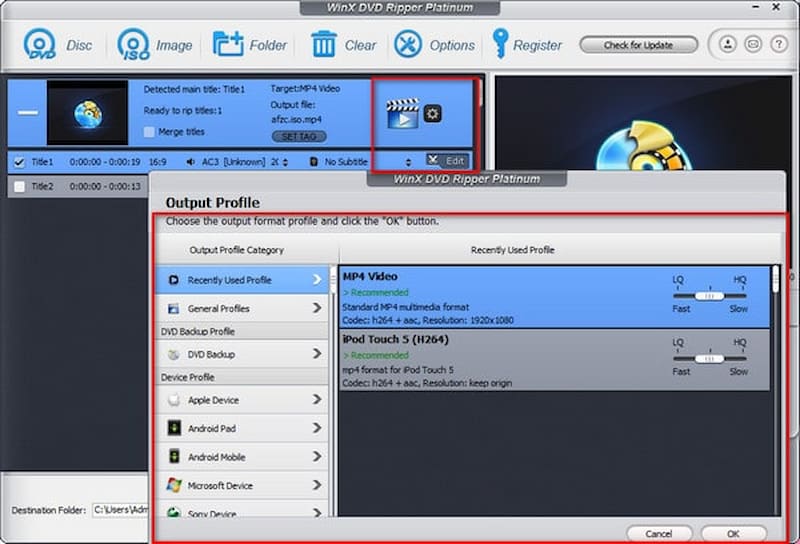Open the No Subtitle dropdown arrows
The height and width of the screenshot is (544, 800).
[x=408, y=162]
